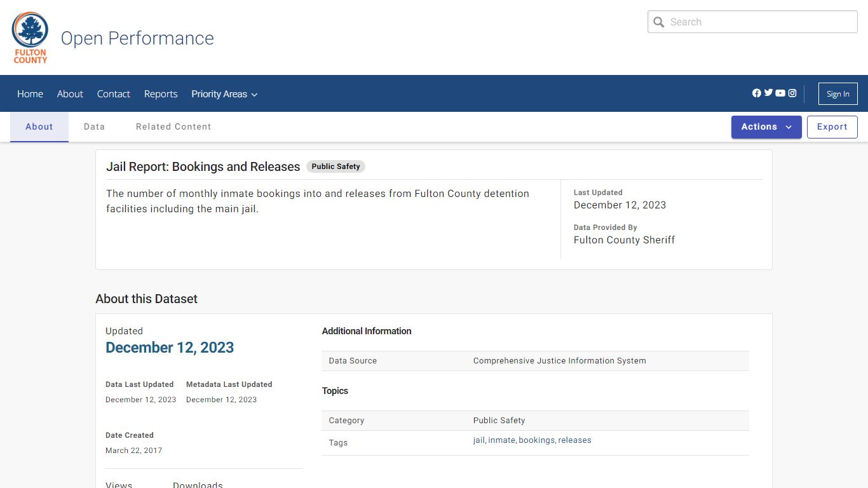Click the chevron next to Actions
The height and width of the screenshot is (488, 868).
(x=787, y=127)
